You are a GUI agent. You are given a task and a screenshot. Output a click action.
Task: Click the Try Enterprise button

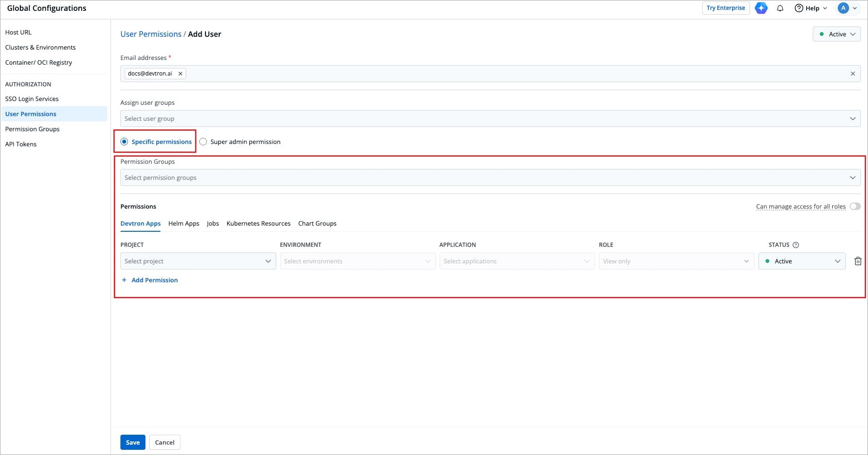725,8
